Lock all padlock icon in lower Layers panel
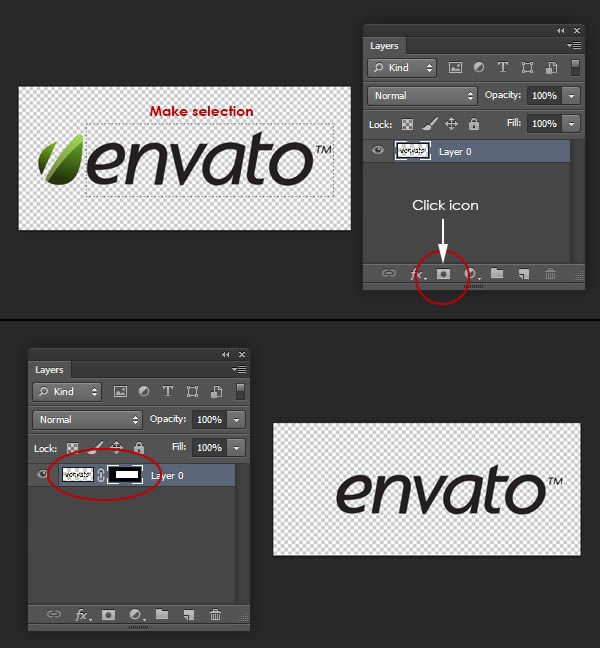Image resolution: width=600 pixels, height=648 pixels. tap(138, 448)
